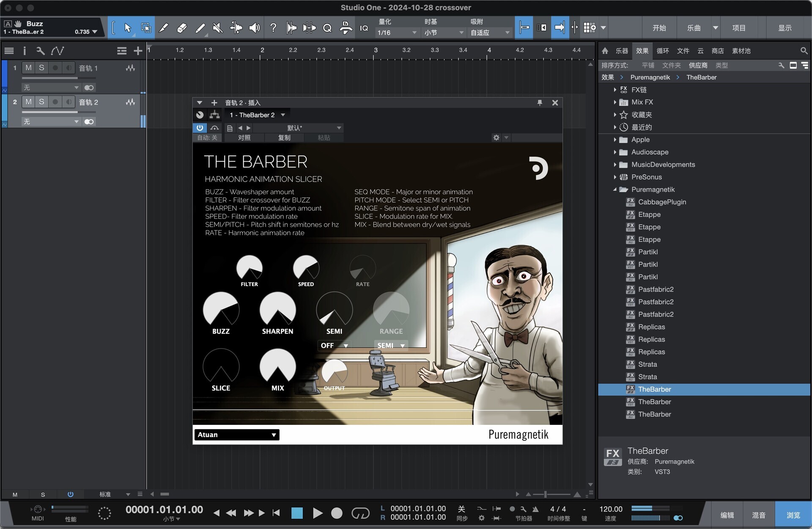The image size is (812, 529).
Task: Expand the Apple vendor folder
Action: coord(615,140)
